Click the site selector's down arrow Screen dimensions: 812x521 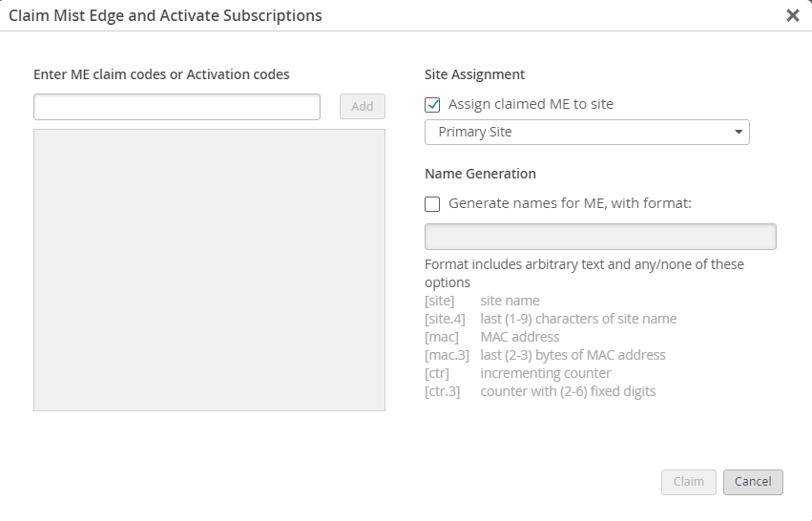coord(739,133)
